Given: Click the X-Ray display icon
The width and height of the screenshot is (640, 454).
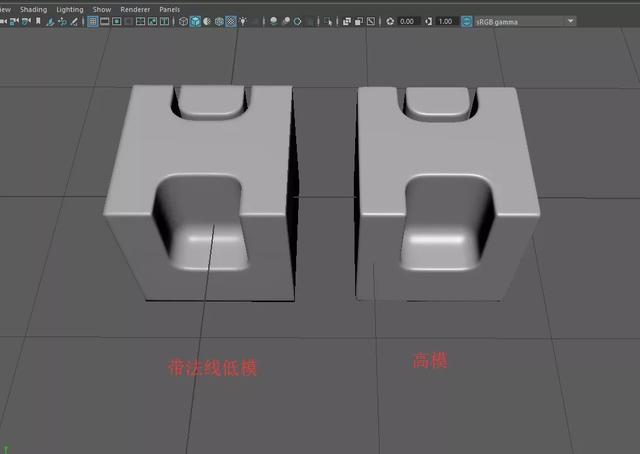Looking at the screenshot, I should 347,21.
